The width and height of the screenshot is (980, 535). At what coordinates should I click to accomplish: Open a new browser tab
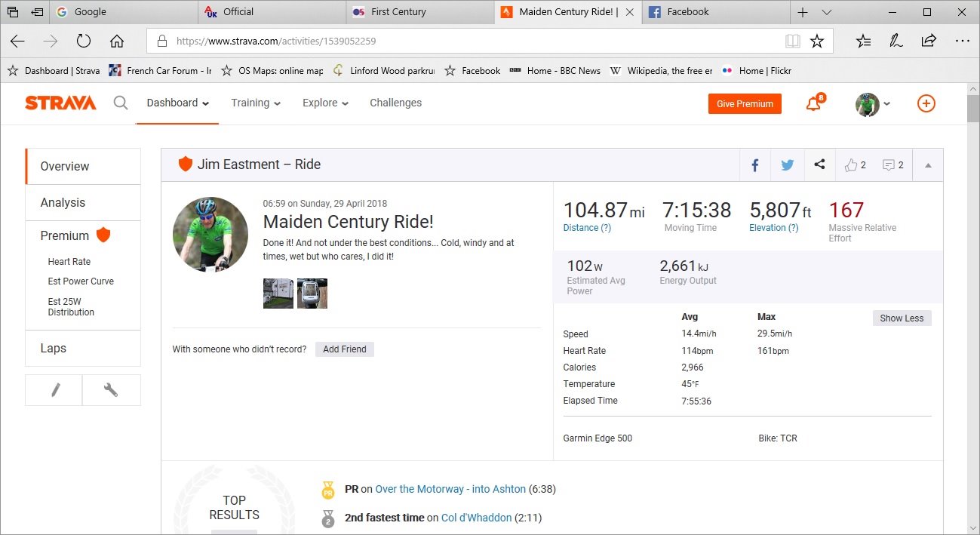pyautogui.click(x=803, y=12)
